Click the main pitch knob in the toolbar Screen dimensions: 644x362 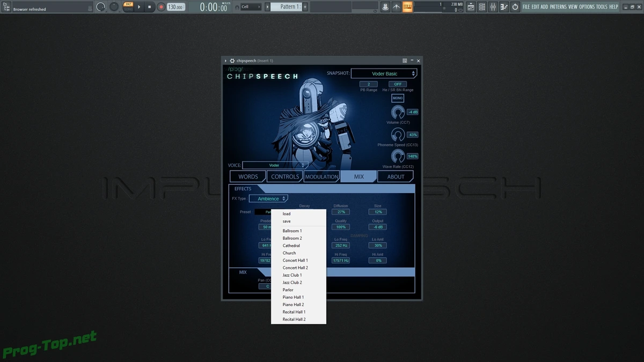pyautogui.click(x=114, y=7)
